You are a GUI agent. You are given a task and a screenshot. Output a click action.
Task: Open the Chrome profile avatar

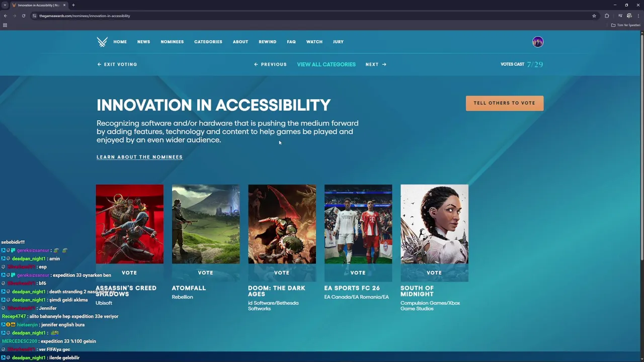pos(629,16)
